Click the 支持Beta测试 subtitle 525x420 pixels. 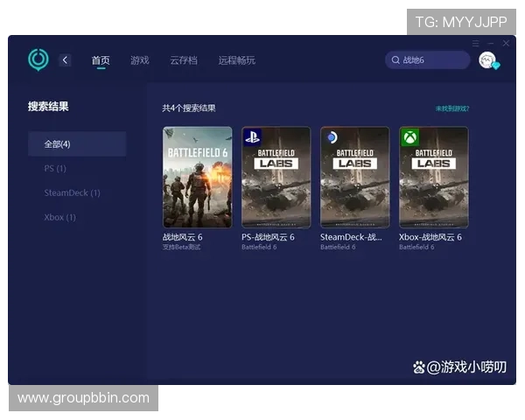(x=181, y=247)
